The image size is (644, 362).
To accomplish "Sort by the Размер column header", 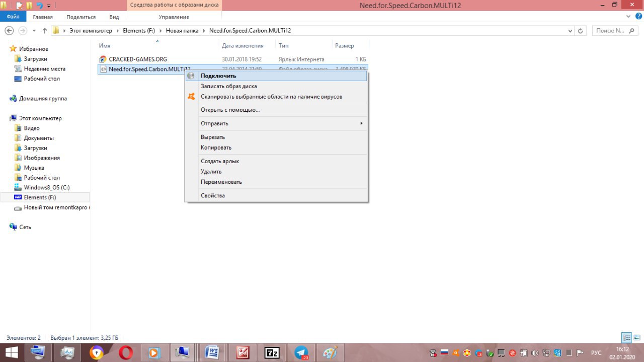I will (345, 46).
